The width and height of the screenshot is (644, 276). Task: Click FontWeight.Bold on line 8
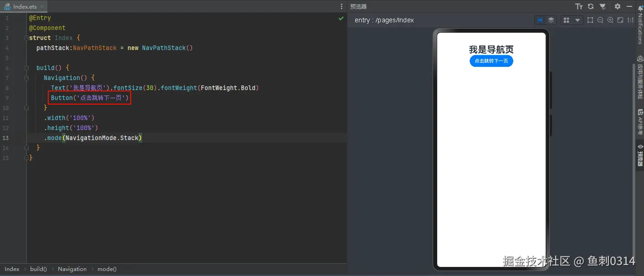tap(228, 88)
